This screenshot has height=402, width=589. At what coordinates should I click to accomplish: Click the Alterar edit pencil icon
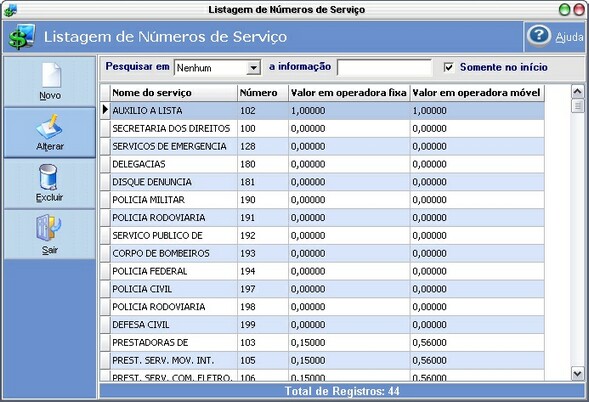50,126
